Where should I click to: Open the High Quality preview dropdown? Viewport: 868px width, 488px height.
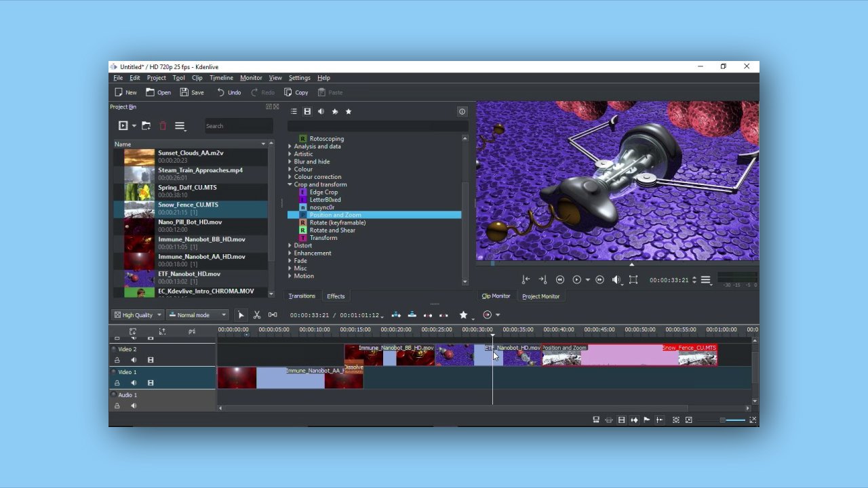click(x=138, y=314)
